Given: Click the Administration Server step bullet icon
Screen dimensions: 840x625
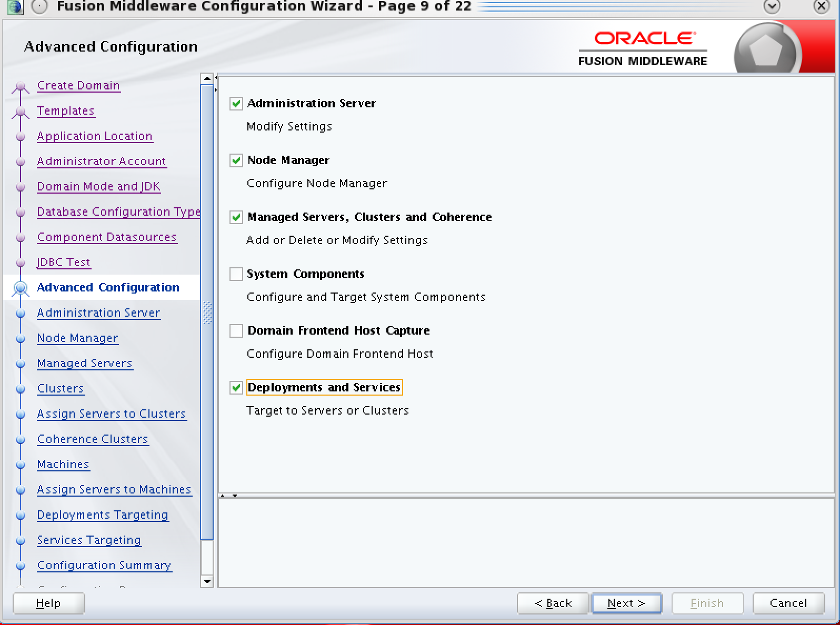Looking at the screenshot, I should coord(21,313).
